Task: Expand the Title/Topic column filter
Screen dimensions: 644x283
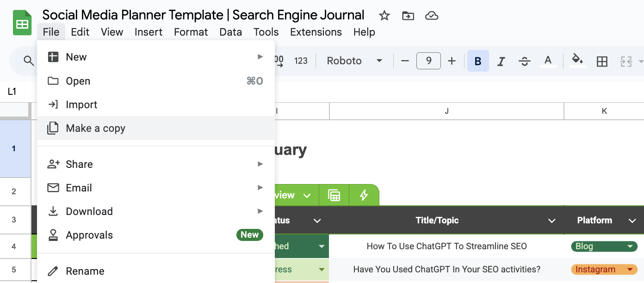Action: click(551, 221)
